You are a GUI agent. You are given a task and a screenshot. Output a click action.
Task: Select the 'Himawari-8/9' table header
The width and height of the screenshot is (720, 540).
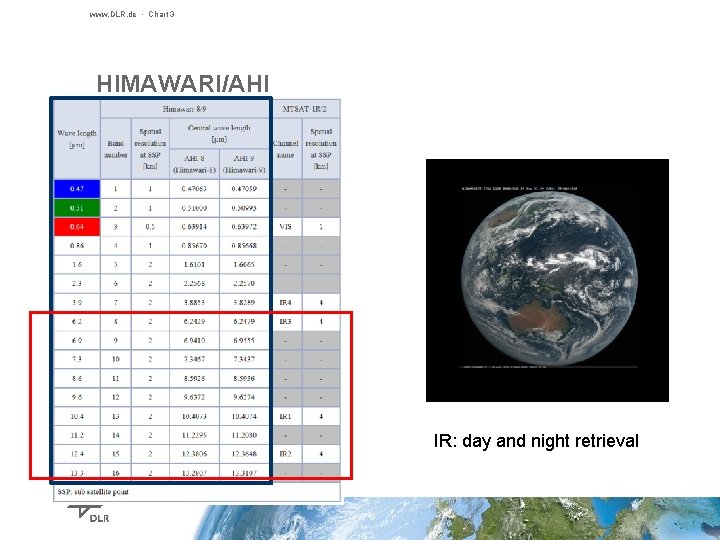(x=184, y=109)
